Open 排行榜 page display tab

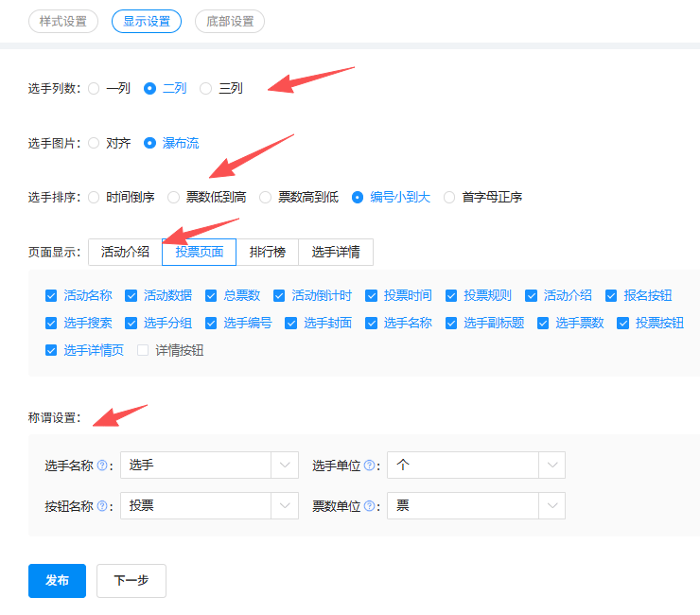pyautogui.click(x=268, y=252)
